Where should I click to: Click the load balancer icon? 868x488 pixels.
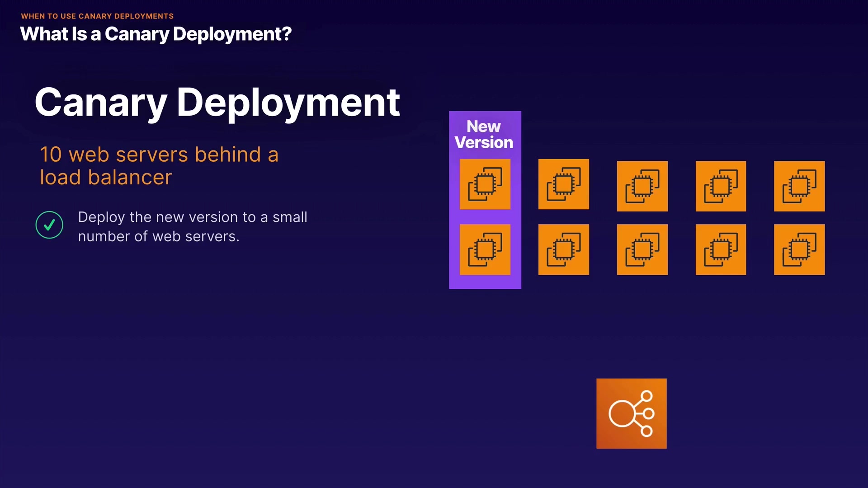point(631,413)
